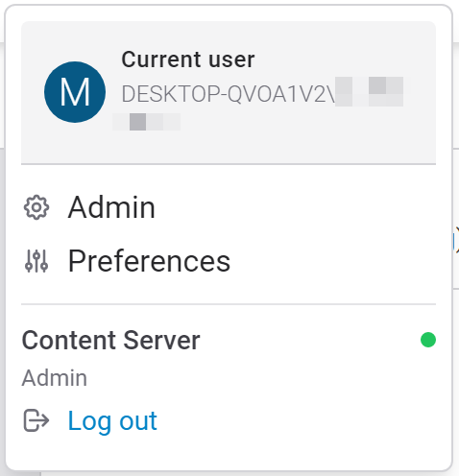Select the Content Server heading

pos(110,341)
